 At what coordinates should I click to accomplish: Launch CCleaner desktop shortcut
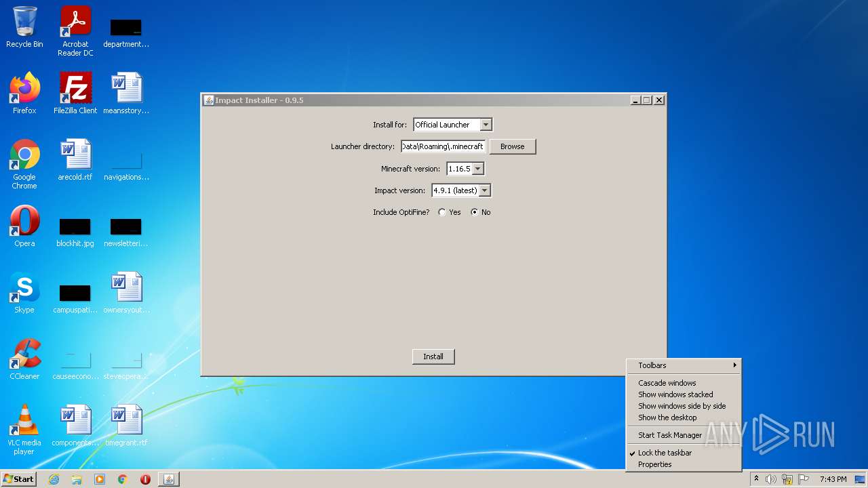click(x=24, y=359)
